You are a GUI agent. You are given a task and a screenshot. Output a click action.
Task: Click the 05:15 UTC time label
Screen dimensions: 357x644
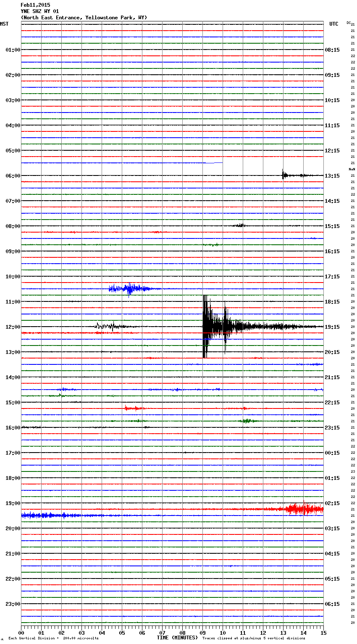(x=332, y=579)
